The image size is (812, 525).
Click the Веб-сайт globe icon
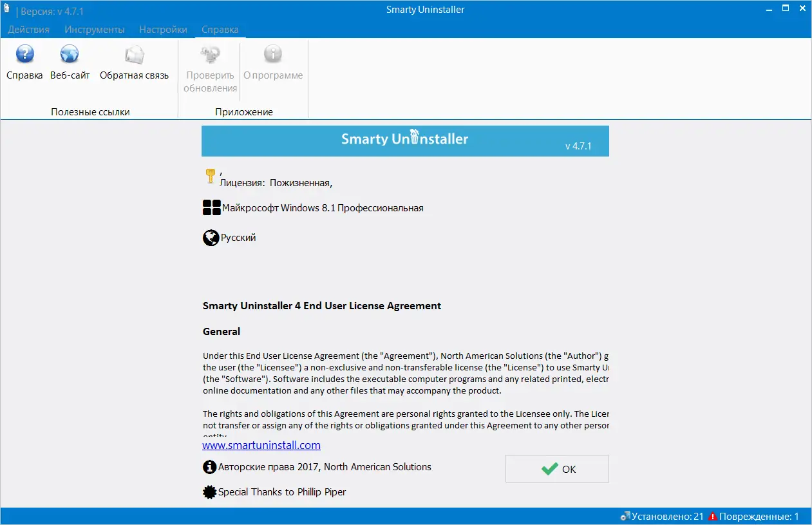coord(69,55)
